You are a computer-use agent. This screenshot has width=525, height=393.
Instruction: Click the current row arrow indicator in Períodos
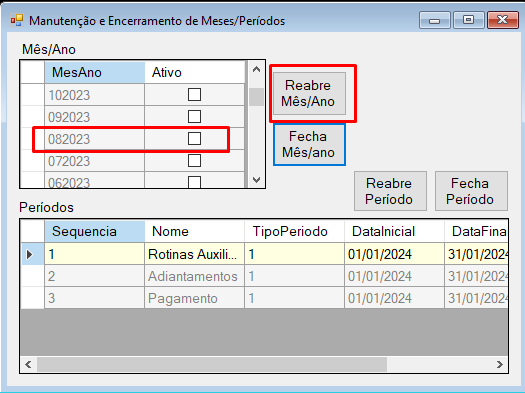(x=29, y=254)
